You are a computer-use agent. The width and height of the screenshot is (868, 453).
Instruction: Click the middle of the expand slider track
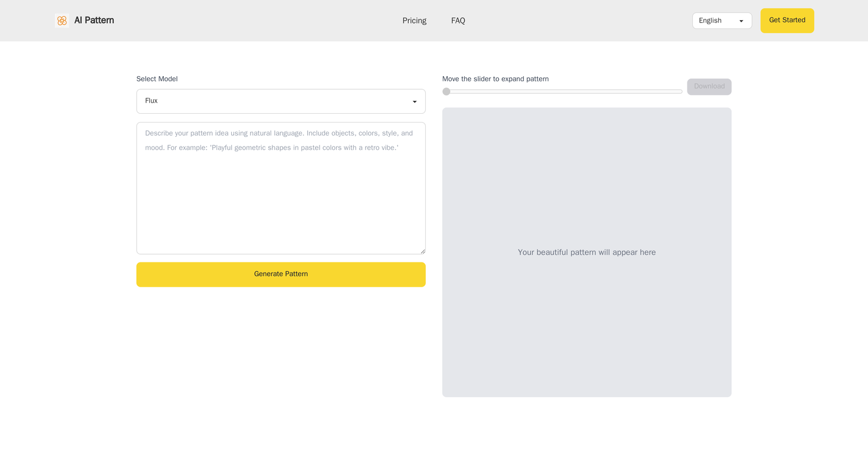(x=563, y=91)
